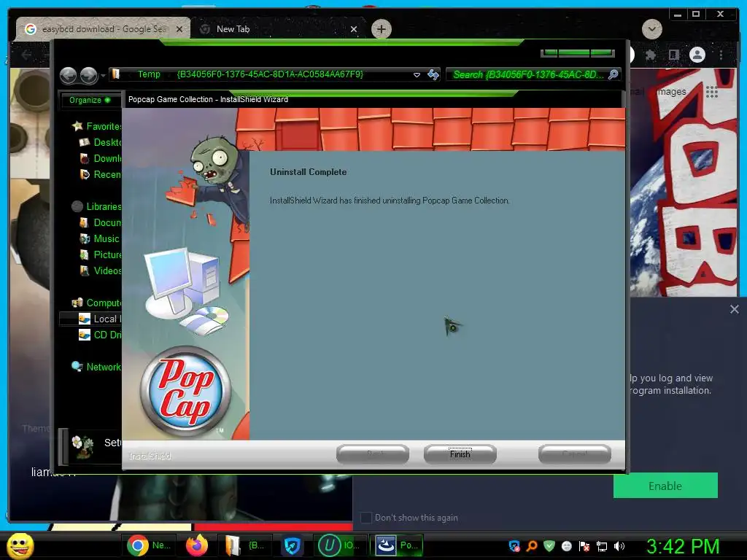Select the {B34056F0-1376-45AC-8D1A-AC0584AA67F9} breadcrumb
The image size is (747, 560).
pos(270,74)
